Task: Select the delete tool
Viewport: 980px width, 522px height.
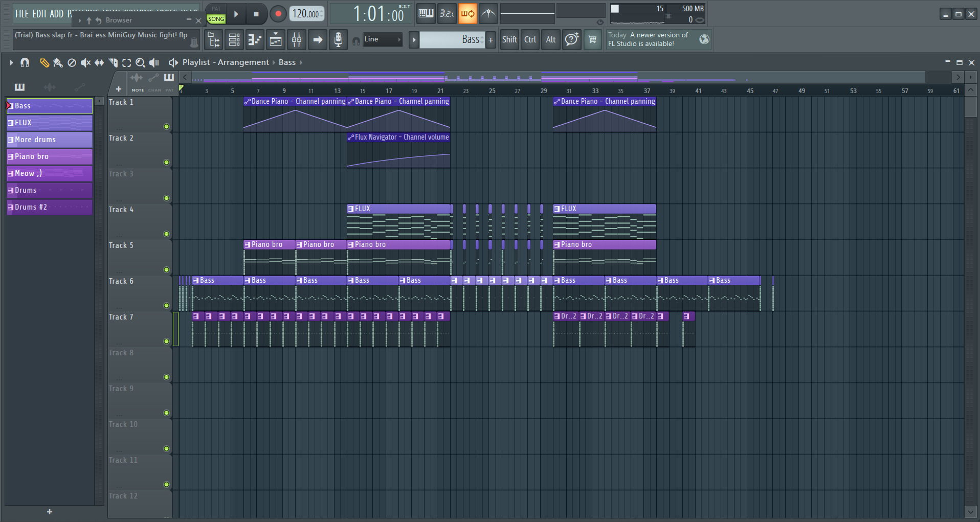Action: [72, 62]
